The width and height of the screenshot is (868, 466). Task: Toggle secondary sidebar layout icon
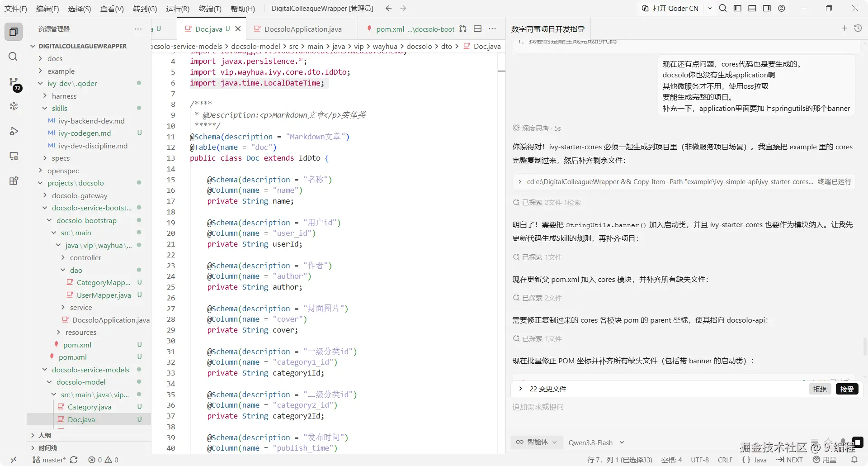click(x=767, y=8)
